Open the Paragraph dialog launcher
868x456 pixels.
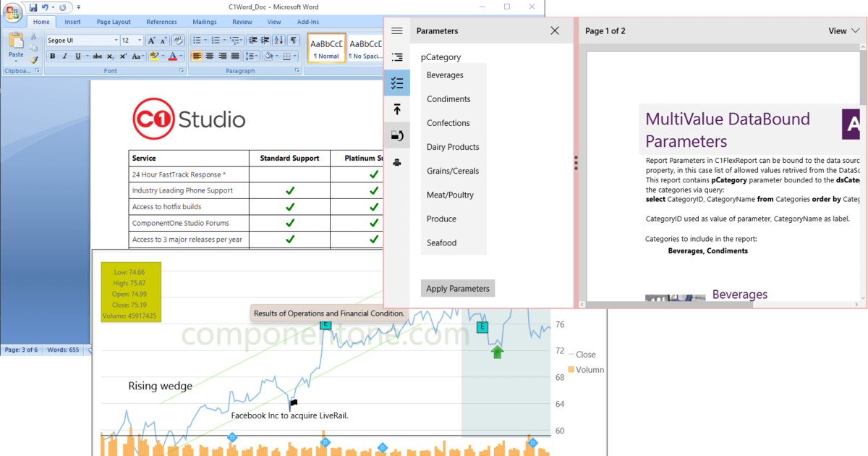[297, 71]
